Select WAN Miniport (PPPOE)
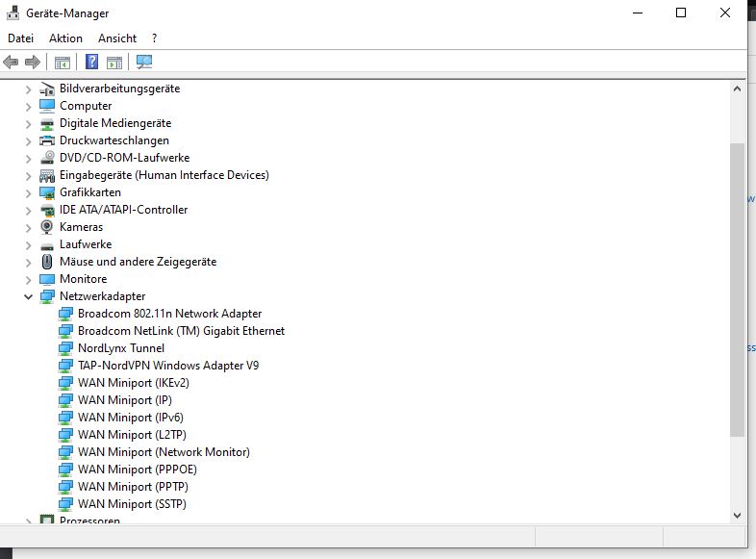This screenshot has height=559, width=756. pyautogui.click(x=138, y=470)
